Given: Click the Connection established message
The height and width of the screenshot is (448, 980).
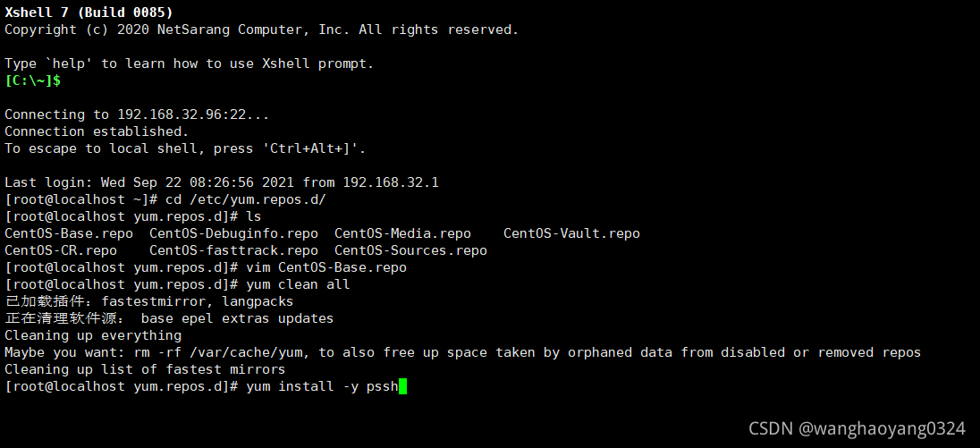Looking at the screenshot, I should pyautogui.click(x=97, y=131).
